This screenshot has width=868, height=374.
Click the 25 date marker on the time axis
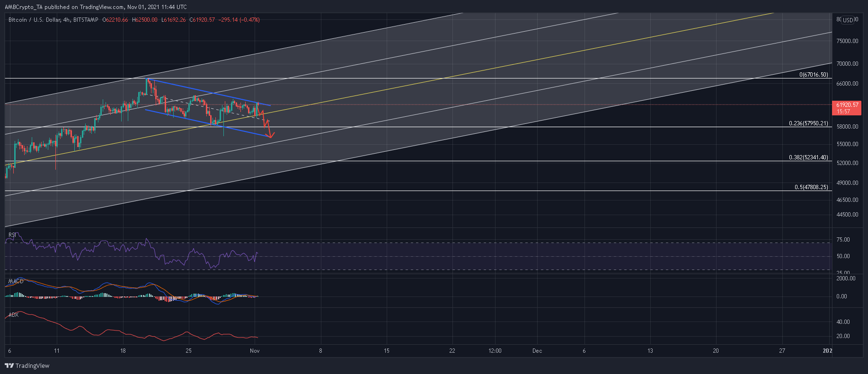pyautogui.click(x=189, y=351)
